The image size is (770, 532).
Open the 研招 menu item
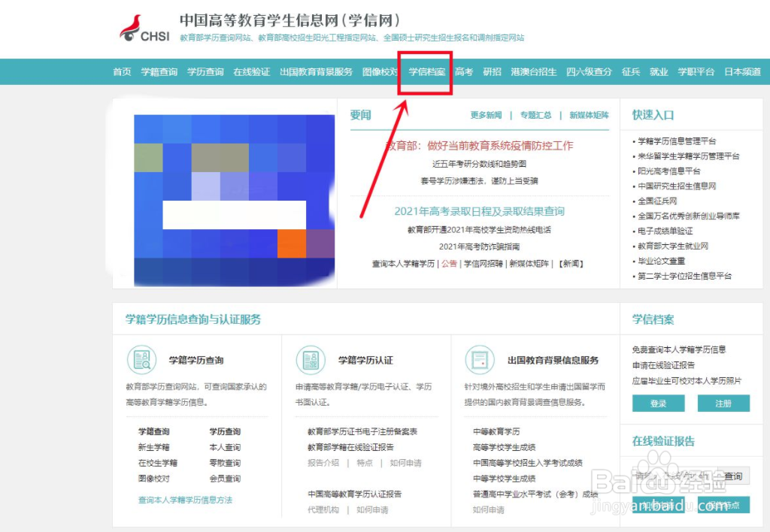[493, 71]
